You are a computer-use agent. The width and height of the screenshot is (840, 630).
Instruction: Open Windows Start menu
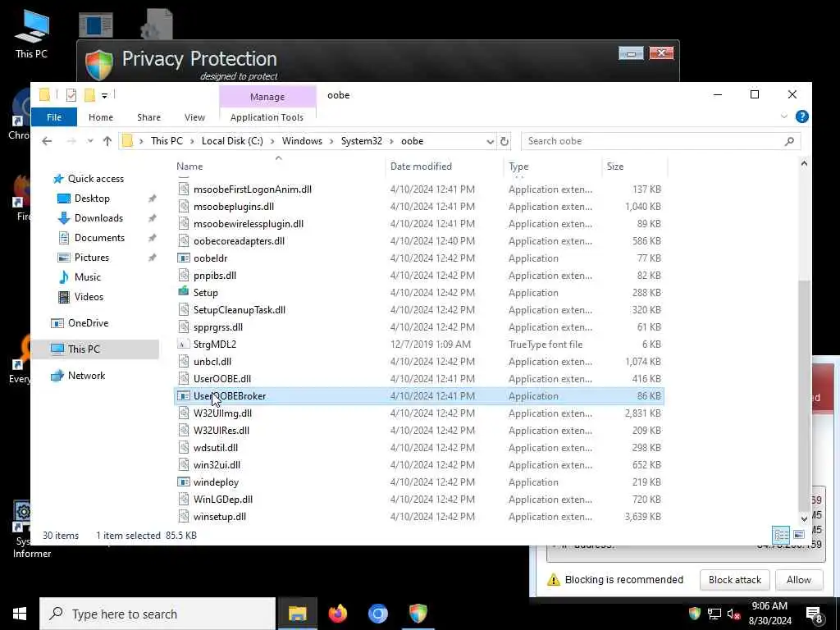20,614
